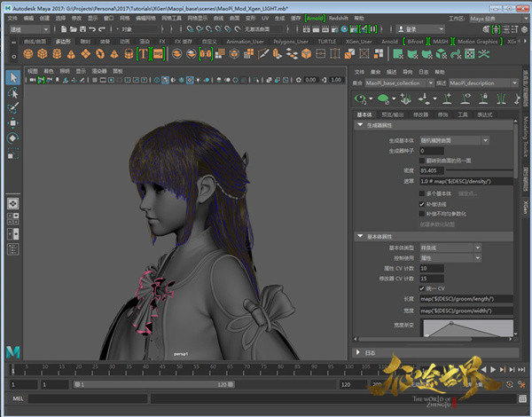This screenshot has width=532, height=417.
Task: Toggle the 统一 CV checkbox
Action: (x=422, y=288)
